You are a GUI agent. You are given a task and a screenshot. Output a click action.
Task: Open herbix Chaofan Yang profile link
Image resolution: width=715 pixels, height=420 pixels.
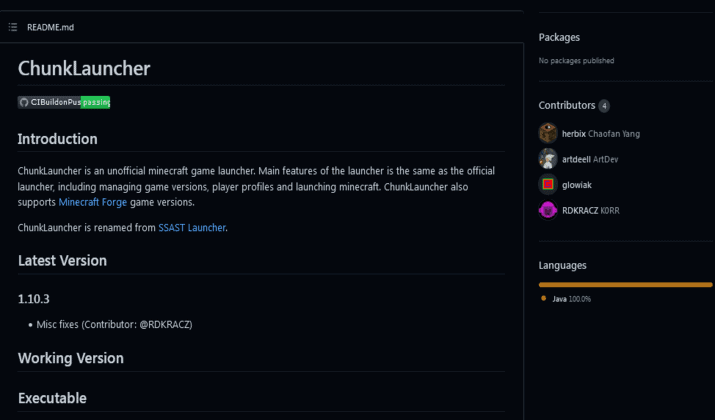(601, 134)
